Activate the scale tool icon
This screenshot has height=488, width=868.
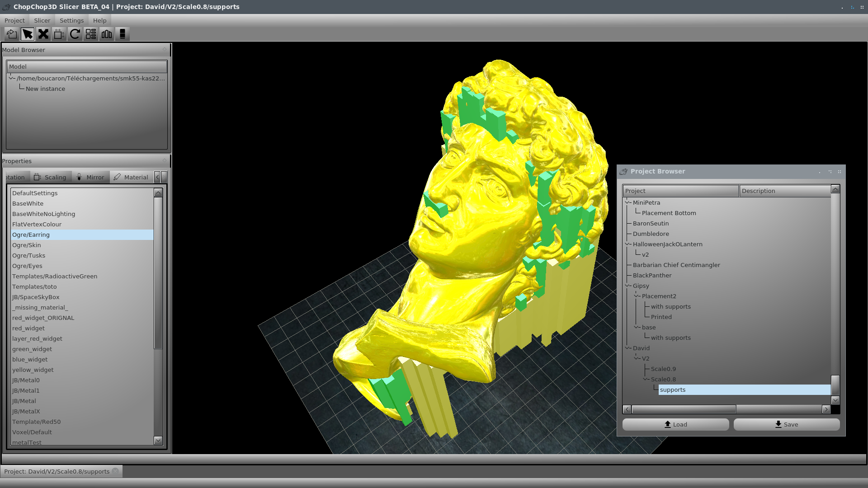pos(59,34)
